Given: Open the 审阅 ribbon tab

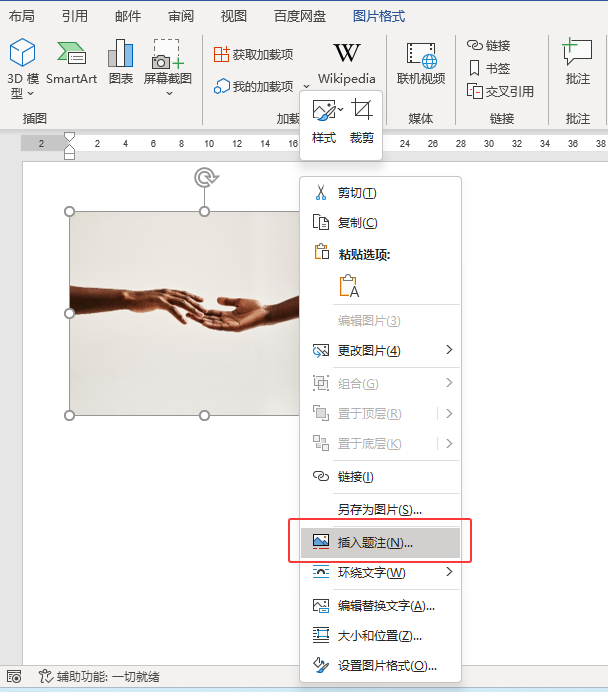Looking at the screenshot, I should pyautogui.click(x=181, y=16).
